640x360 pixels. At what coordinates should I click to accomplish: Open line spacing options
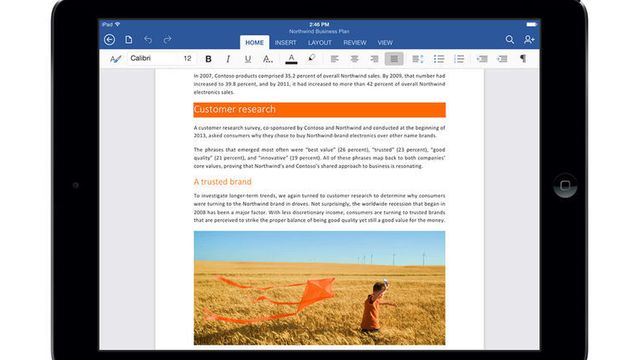(418, 59)
